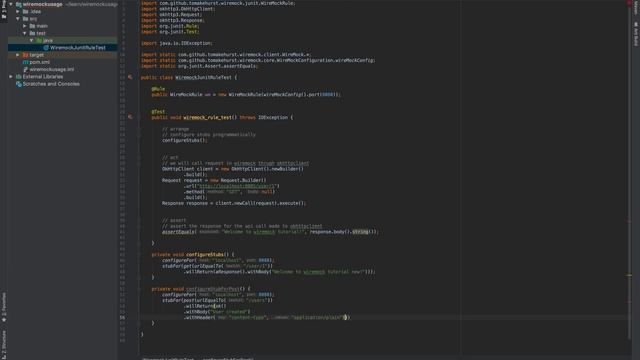Screen dimensions: 640x360
Task: Click the yellow warning marker on error stripe
Action: pos(629,275)
